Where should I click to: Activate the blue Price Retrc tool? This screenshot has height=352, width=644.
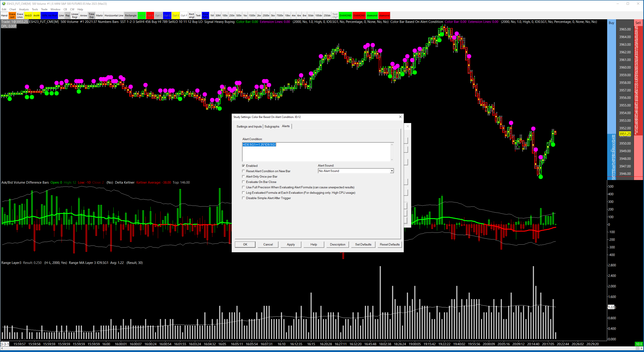pos(205,15)
